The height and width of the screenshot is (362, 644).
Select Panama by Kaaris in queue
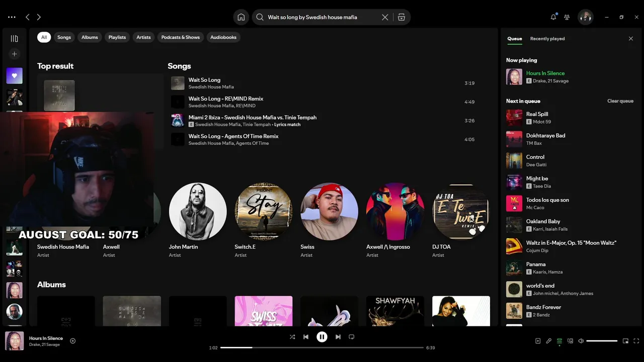click(570, 268)
